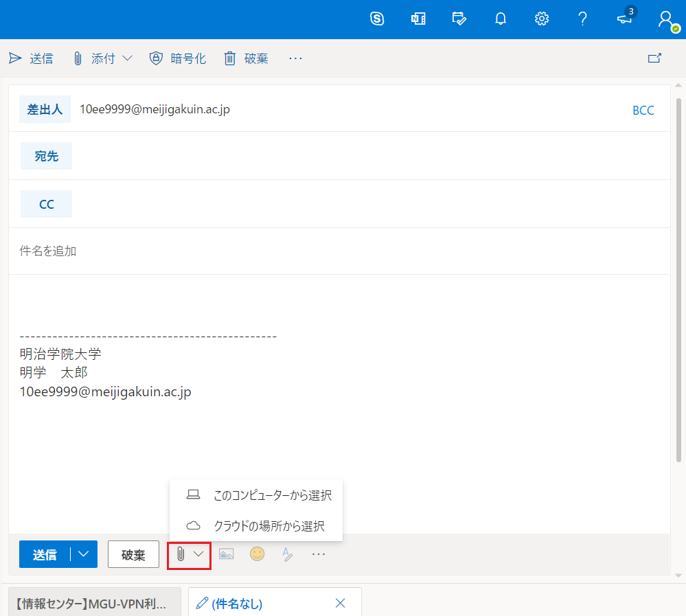Open the My Day calendar icon
The height and width of the screenshot is (616, 686).
pyautogui.click(x=459, y=19)
